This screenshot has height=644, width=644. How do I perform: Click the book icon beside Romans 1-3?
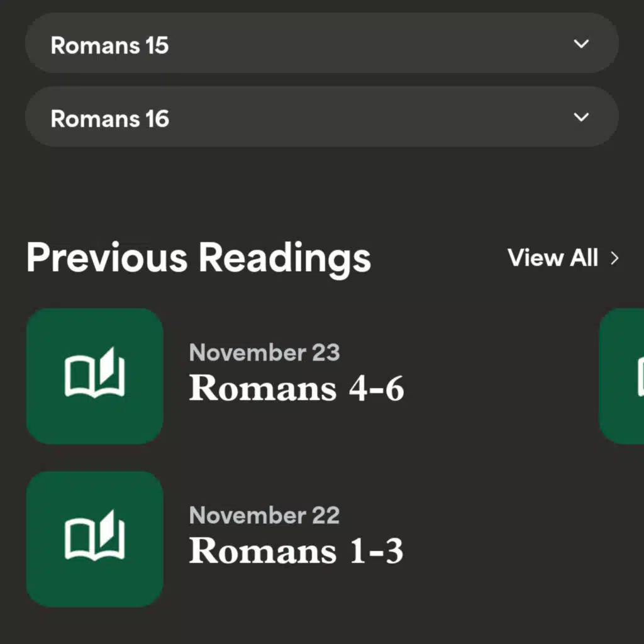click(95, 539)
